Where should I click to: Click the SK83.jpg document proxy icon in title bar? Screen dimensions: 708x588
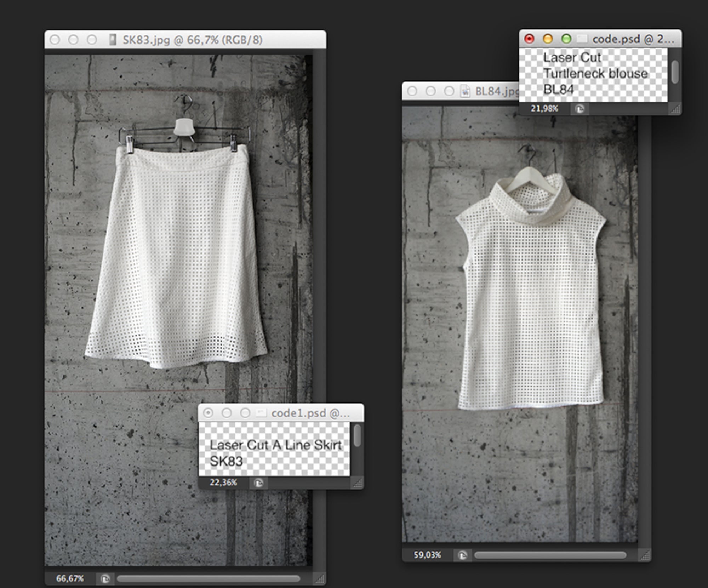click(x=113, y=40)
